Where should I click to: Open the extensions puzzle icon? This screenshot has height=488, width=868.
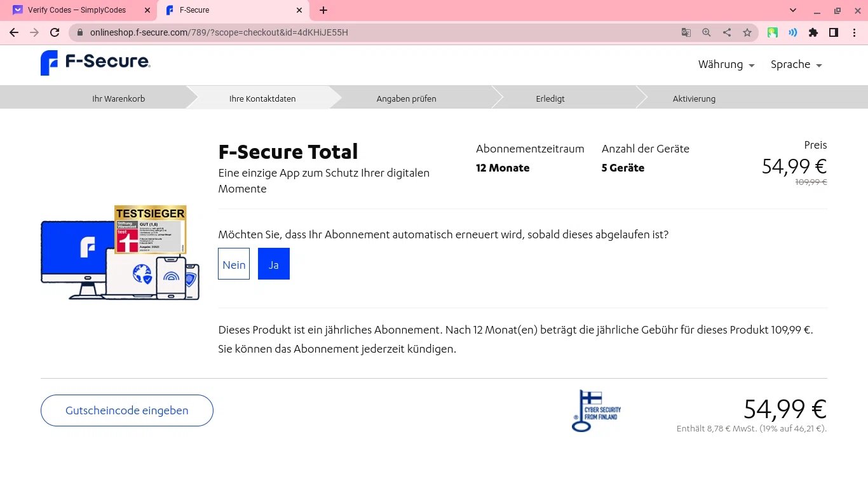[813, 32]
